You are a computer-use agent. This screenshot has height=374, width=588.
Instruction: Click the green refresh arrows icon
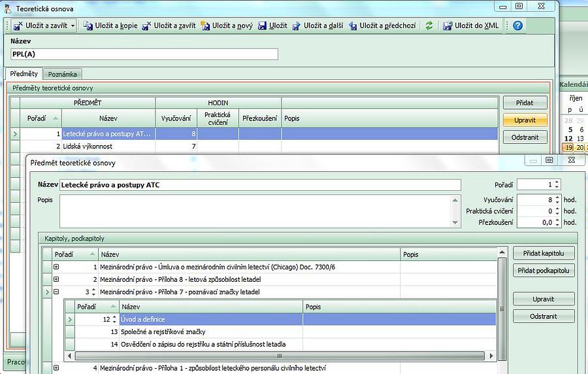(429, 25)
